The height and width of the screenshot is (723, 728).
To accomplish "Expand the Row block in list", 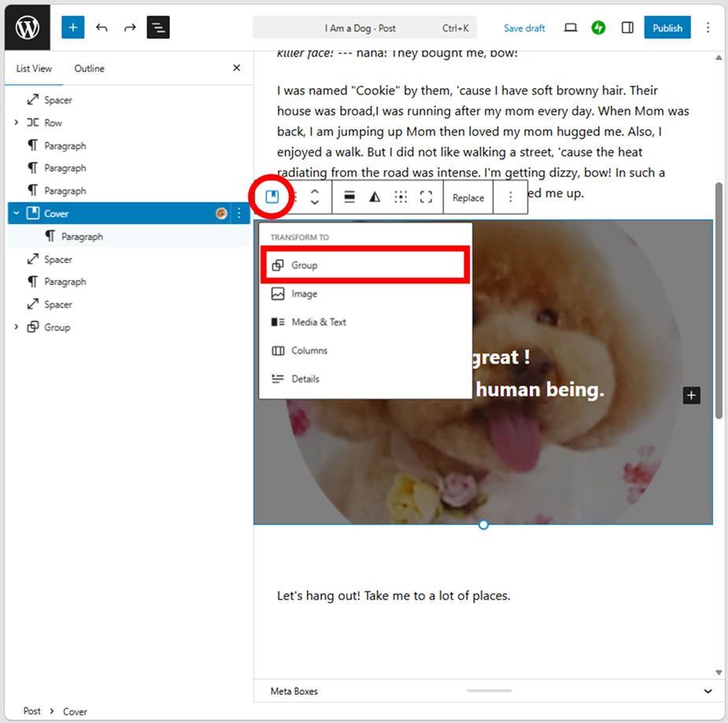I will 17,123.
